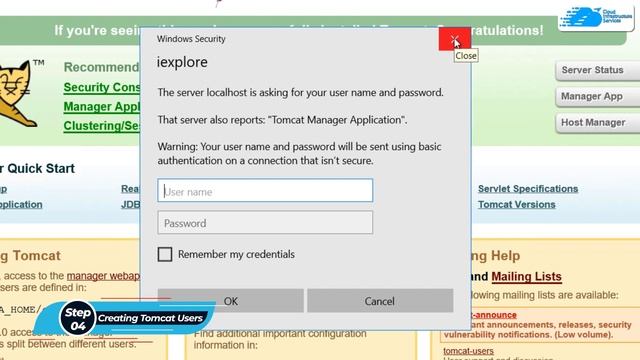Open Servlet Specifications link
This screenshot has width=640, height=360.
(x=528, y=189)
